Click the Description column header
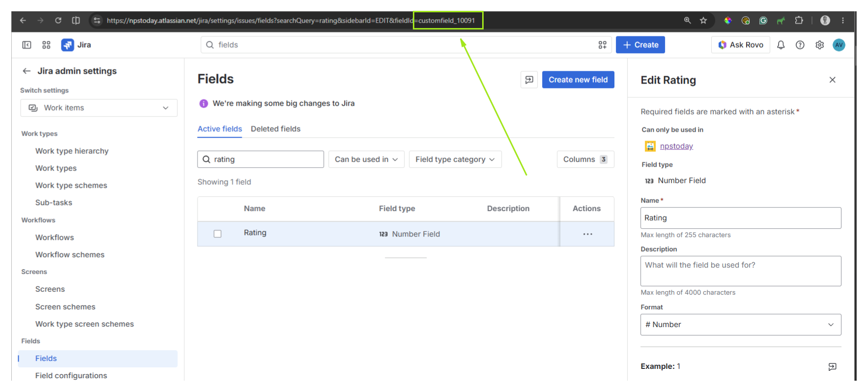 click(508, 209)
